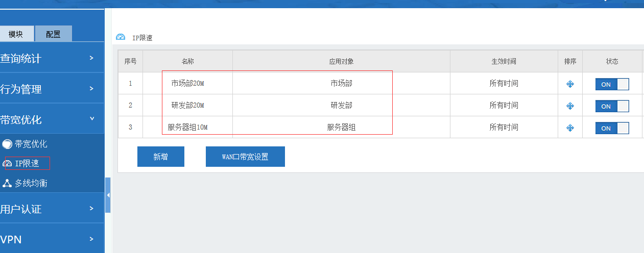Expand the 用户认证 menu section

[51, 209]
